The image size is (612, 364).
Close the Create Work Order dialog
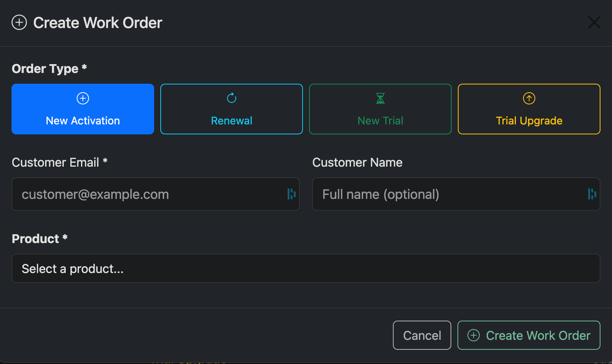pyautogui.click(x=594, y=22)
